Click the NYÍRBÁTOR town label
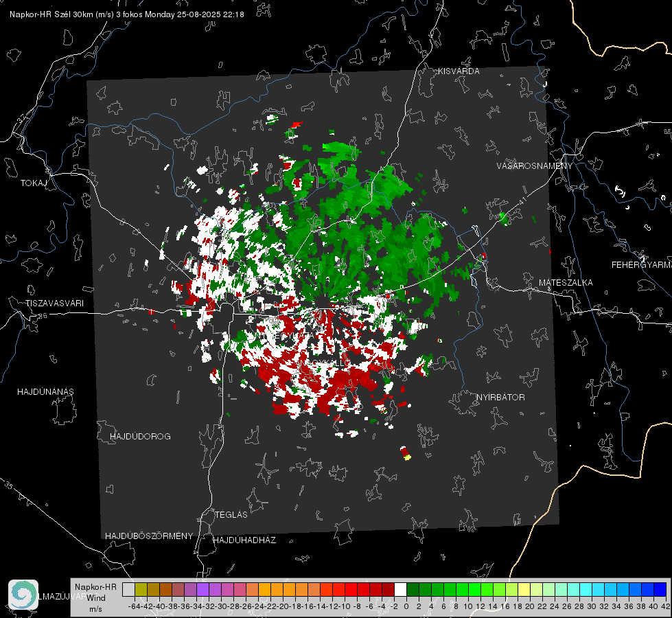The height and width of the screenshot is (618, 672). [500, 398]
